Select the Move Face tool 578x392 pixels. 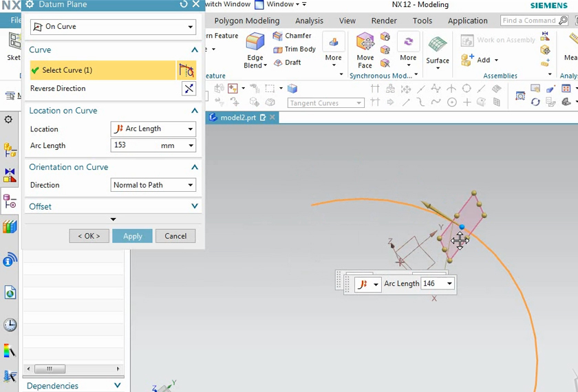tap(365, 44)
